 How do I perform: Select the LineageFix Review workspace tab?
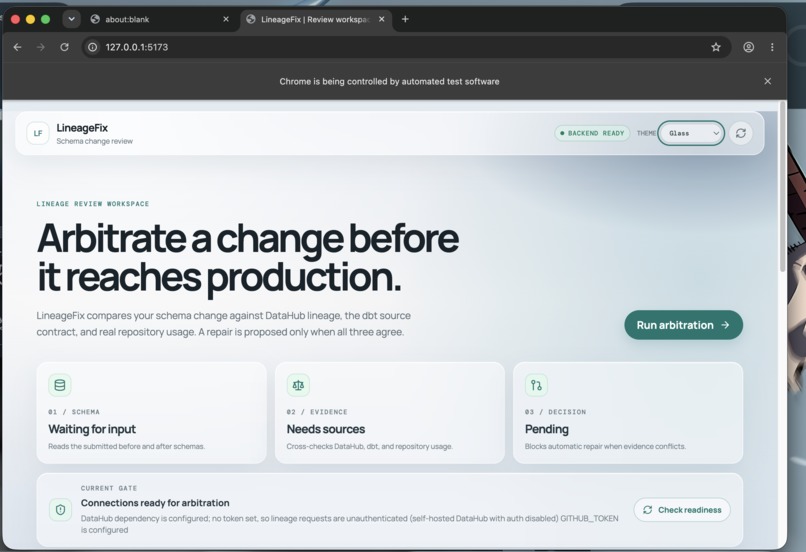(314, 19)
